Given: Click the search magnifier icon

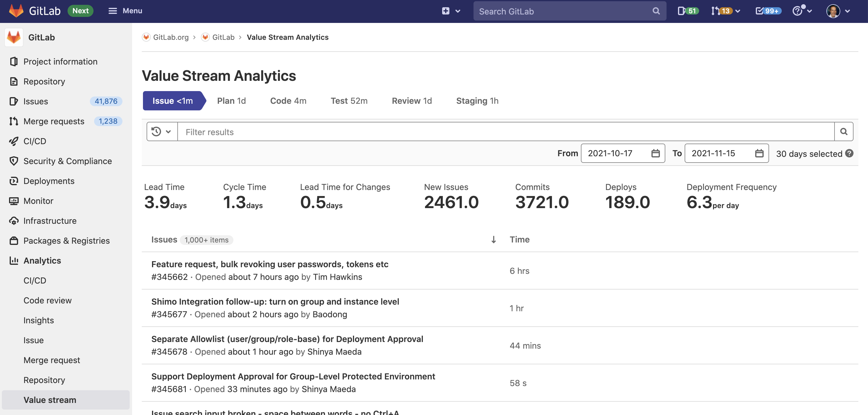Looking at the screenshot, I should pyautogui.click(x=656, y=11).
